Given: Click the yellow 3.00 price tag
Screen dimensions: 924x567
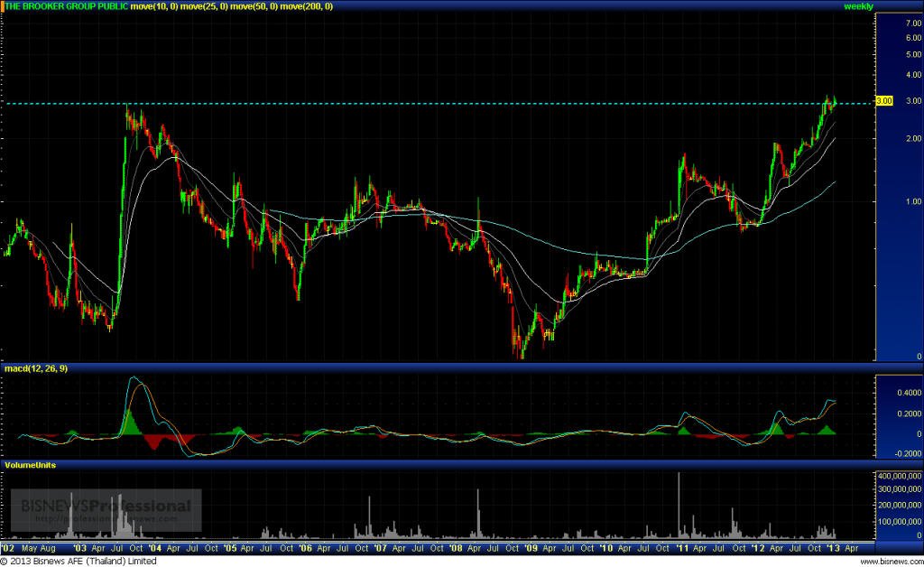Looking at the screenshot, I should (x=884, y=102).
